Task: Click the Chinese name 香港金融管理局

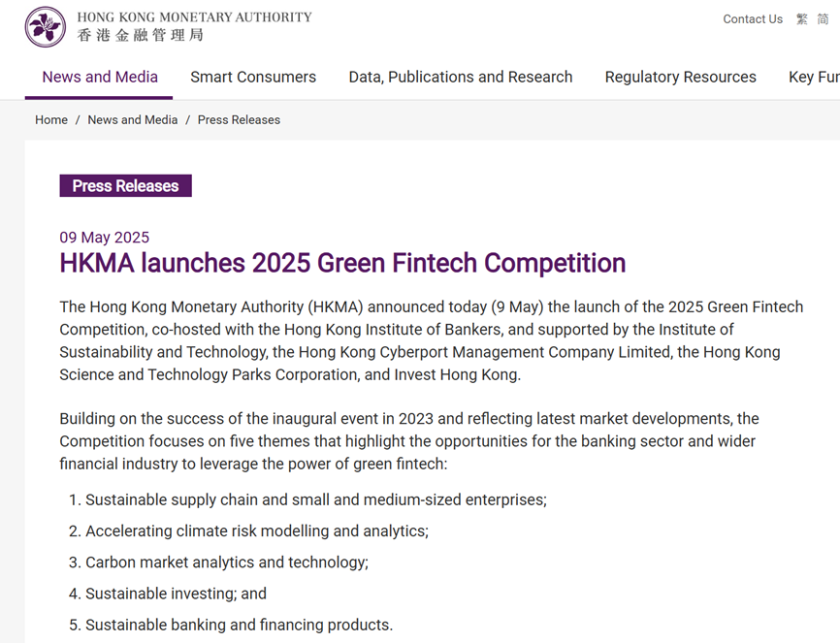Action: point(141,36)
